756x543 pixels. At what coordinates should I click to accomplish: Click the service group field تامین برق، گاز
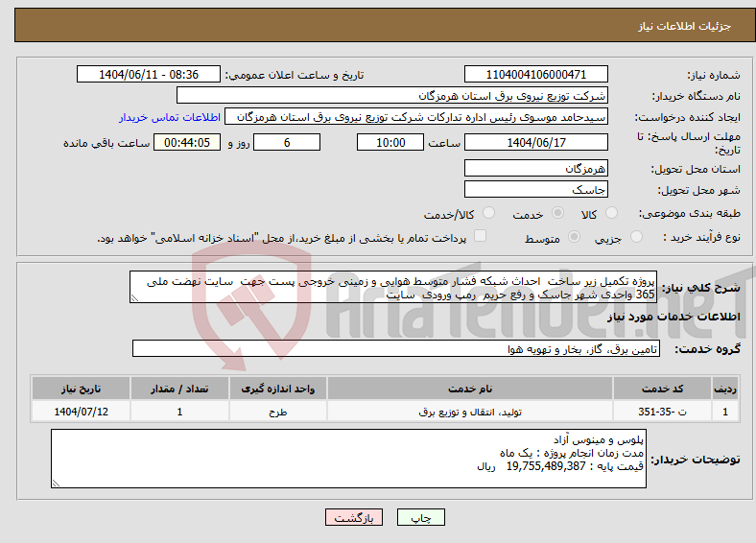(x=396, y=348)
